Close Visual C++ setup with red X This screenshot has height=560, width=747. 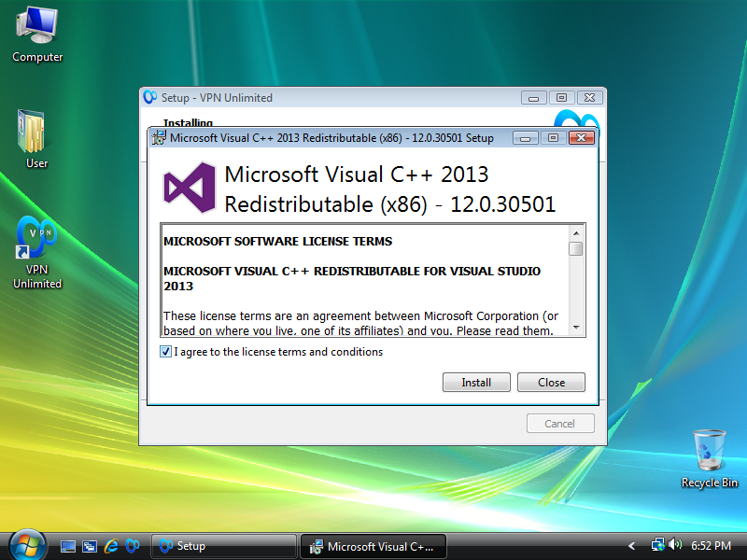point(581,138)
